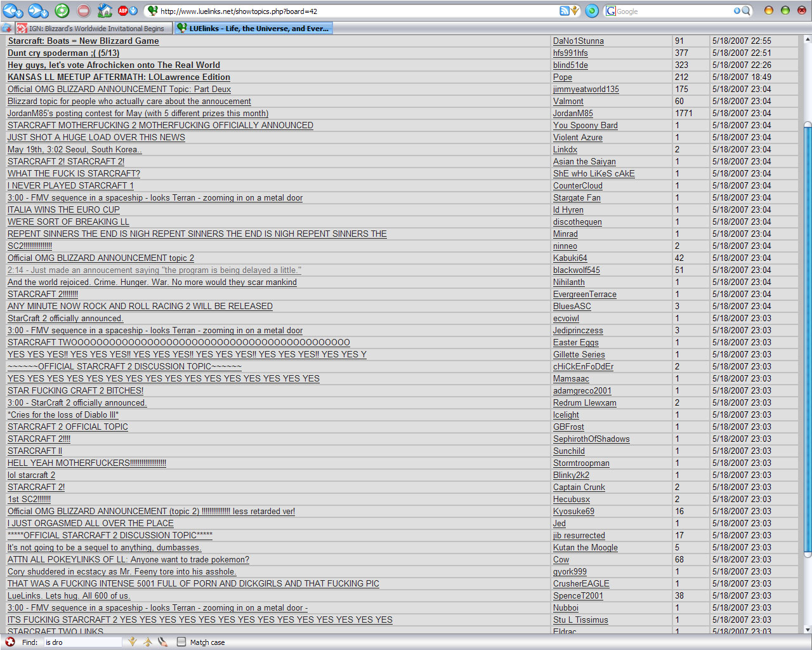Open 'ATTN ALL POKEYLINKS OF LL' topic
Image resolution: width=812 pixels, height=650 pixels.
128,559
